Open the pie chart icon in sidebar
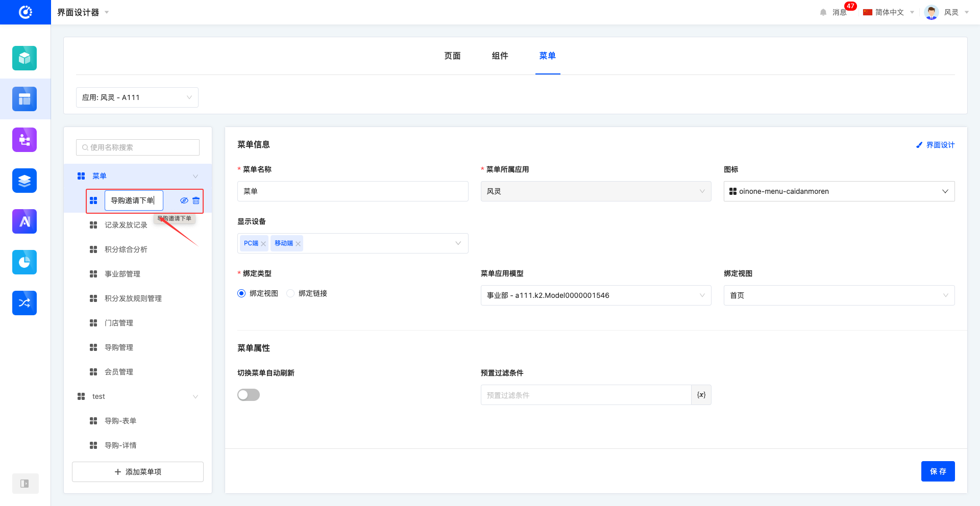This screenshot has width=980, height=506. (24, 262)
